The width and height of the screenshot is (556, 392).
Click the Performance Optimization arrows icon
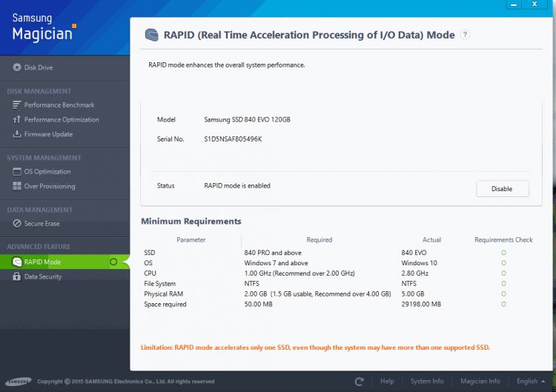coord(17,119)
